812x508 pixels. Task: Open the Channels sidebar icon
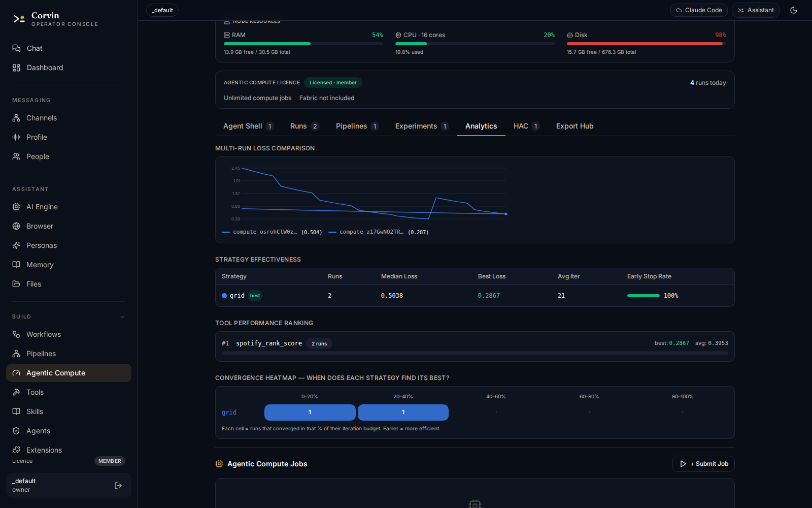16,118
